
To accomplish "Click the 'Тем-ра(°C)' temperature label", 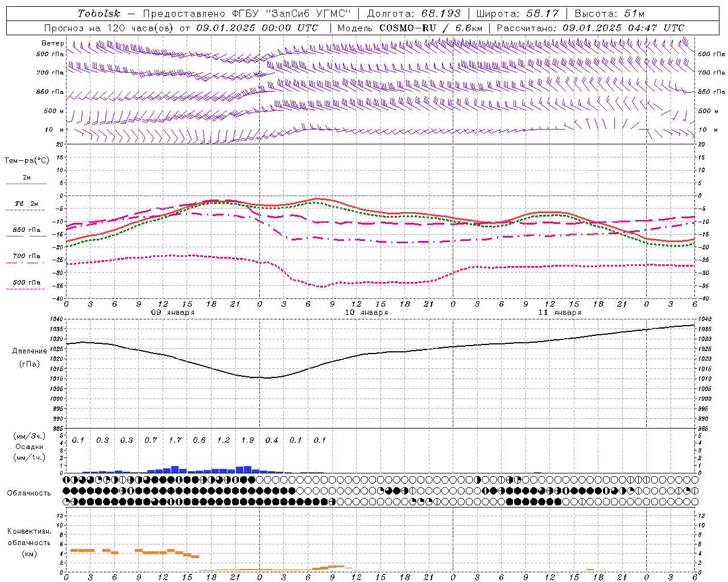I will pos(27,161).
